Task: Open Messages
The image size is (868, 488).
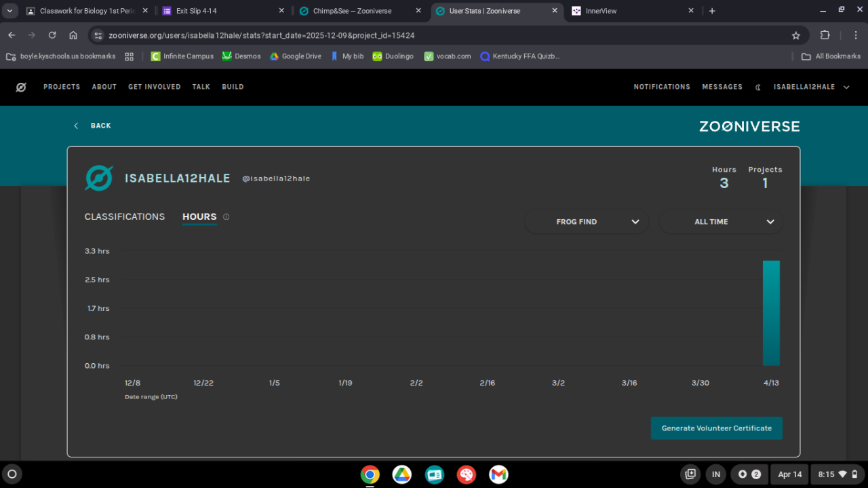Action: coord(722,87)
